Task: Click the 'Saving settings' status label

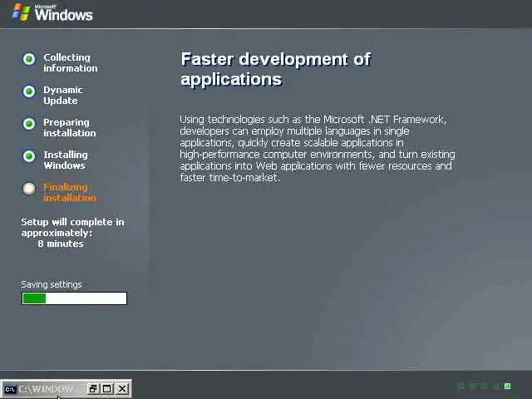Action: [52, 284]
